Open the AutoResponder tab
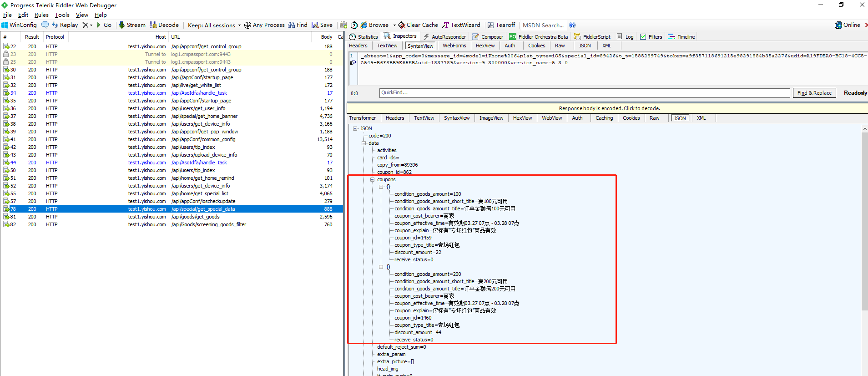Screen dimensions: 868x376 (444, 37)
